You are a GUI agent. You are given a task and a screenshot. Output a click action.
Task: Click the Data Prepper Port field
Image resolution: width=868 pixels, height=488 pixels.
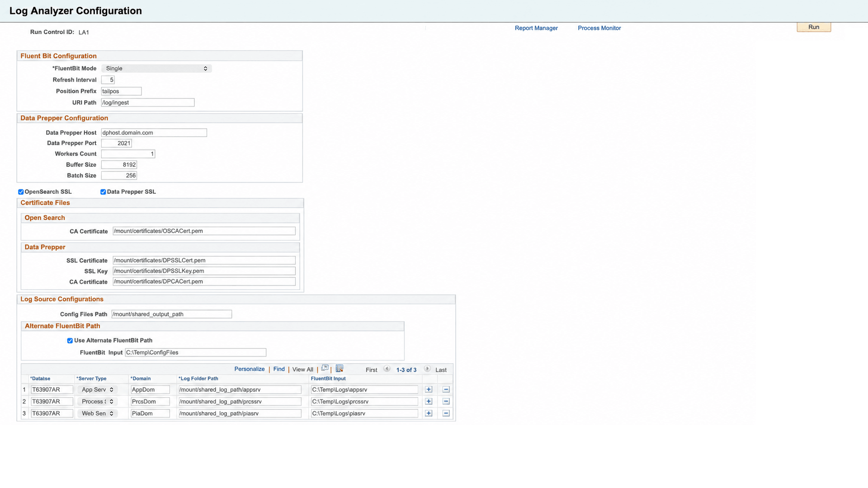[x=117, y=143]
